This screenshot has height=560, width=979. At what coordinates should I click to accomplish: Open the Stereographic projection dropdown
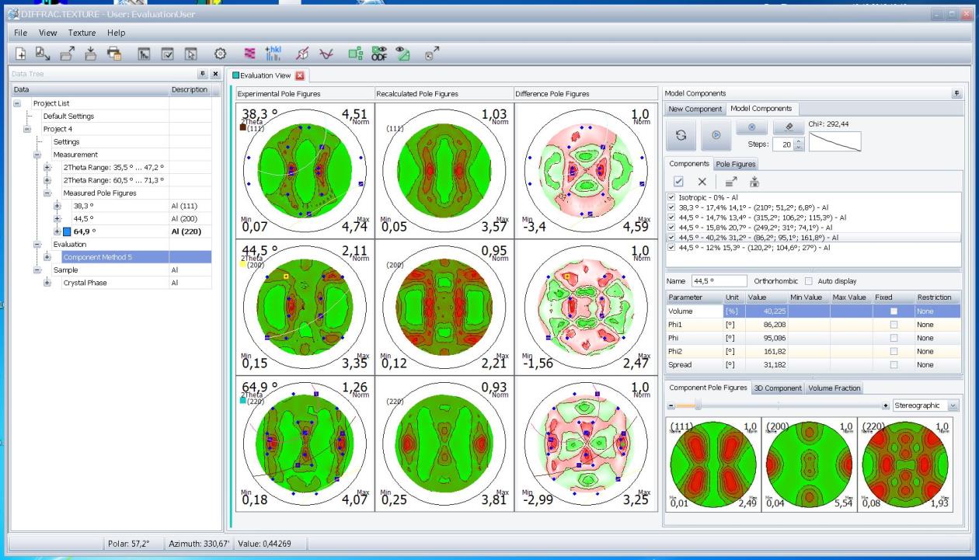954,405
